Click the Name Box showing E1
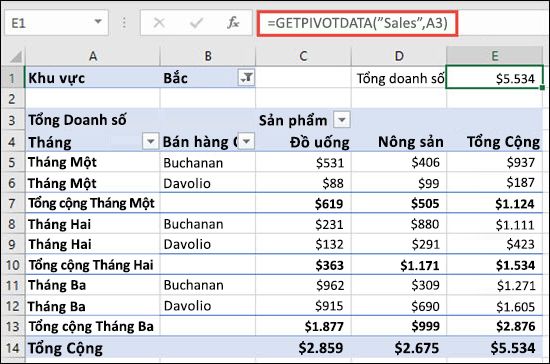This screenshot has width=550, height=364. [56, 23]
